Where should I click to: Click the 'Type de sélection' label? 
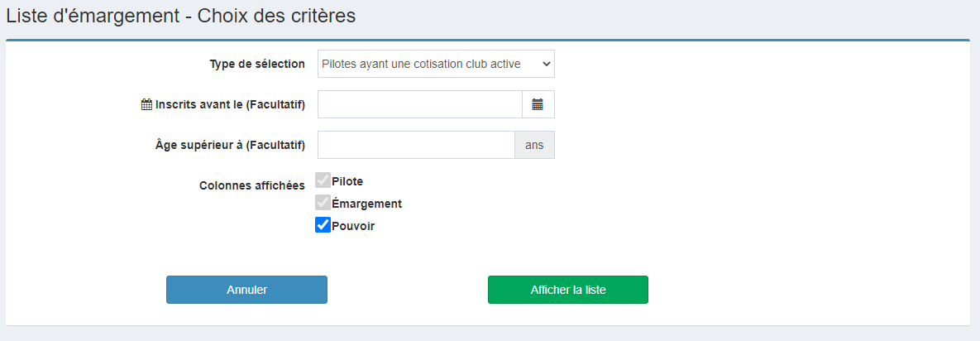257,64
